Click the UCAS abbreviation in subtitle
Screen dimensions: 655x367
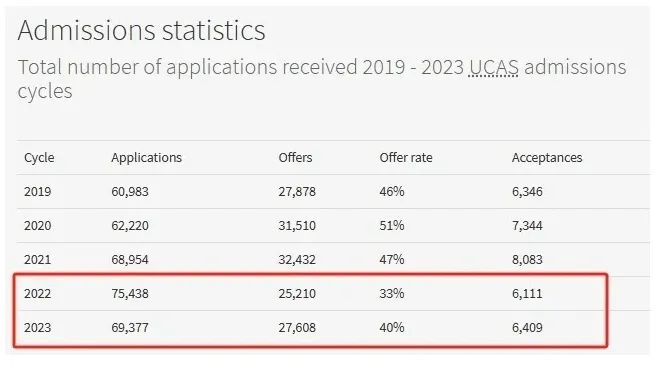[493, 67]
